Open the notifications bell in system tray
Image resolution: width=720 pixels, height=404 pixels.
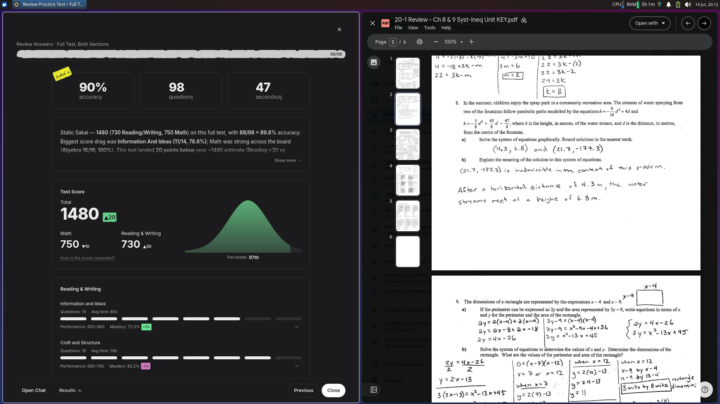click(669, 4)
